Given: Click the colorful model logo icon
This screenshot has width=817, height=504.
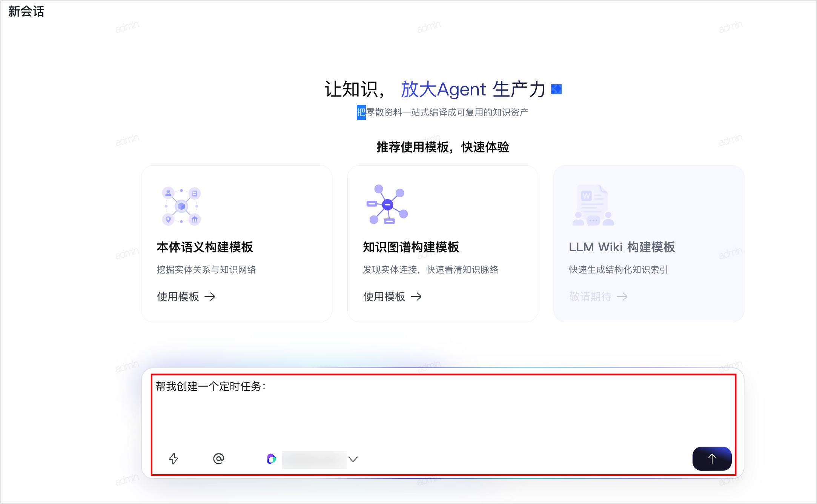Looking at the screenshot, I should [272, 459].
